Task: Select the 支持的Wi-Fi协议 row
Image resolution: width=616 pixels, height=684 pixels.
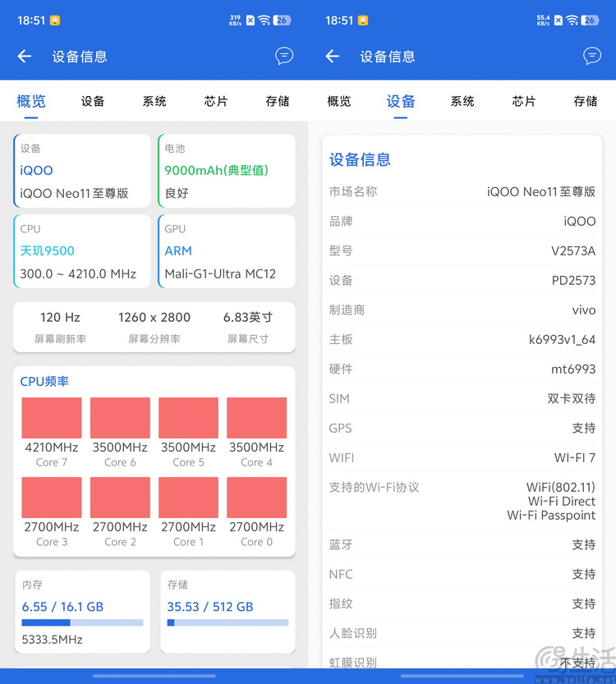Action: [462, 501]
